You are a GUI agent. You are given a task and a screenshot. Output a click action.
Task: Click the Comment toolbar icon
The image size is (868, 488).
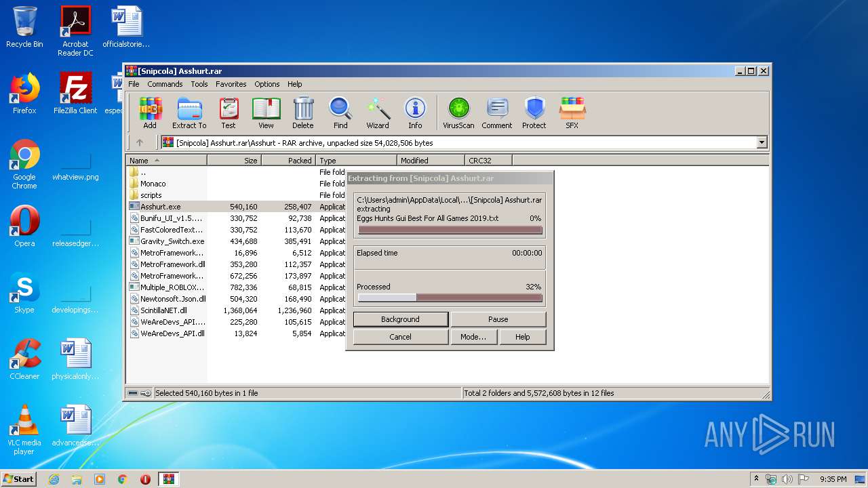point(497,113)
